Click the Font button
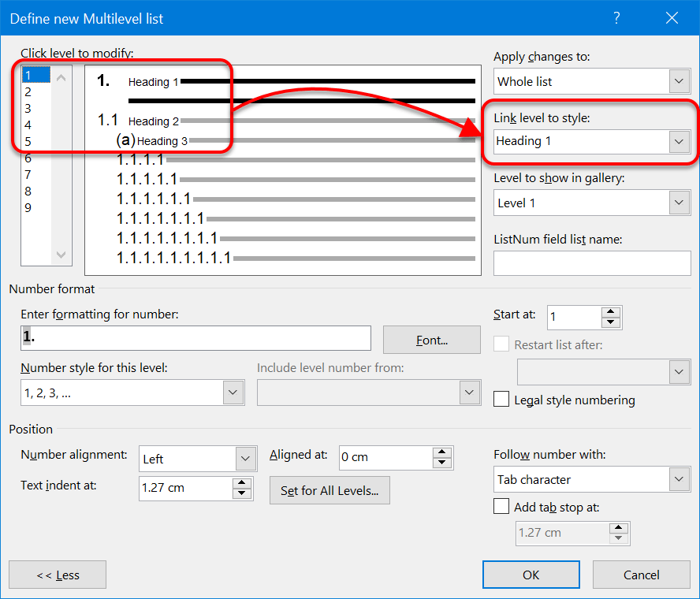This screenshot has height=599, width=700. 431,340
